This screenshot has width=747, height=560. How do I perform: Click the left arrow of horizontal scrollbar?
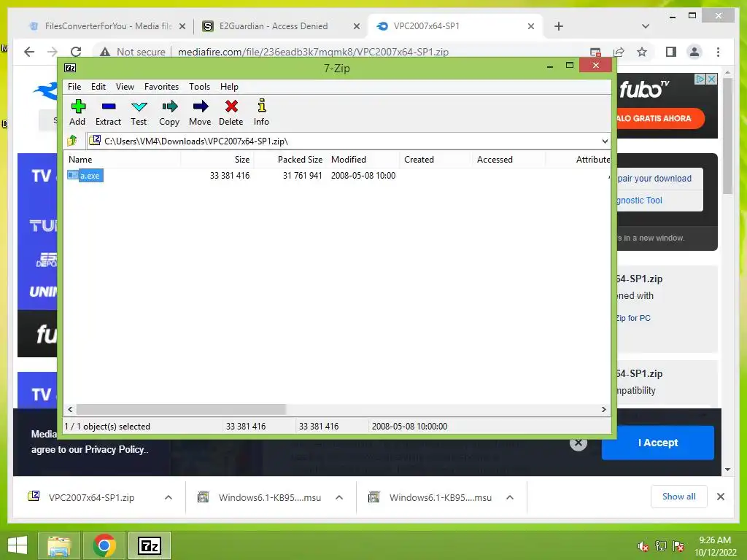point(71,410)
